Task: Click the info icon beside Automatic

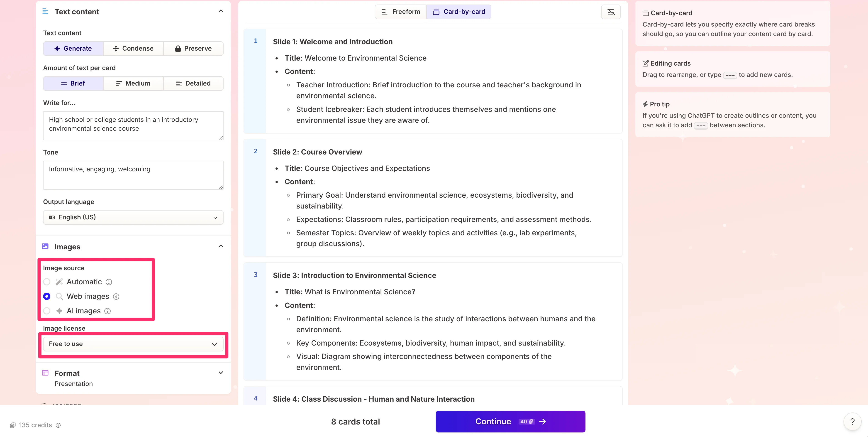Action: click(x=109, y=282)
